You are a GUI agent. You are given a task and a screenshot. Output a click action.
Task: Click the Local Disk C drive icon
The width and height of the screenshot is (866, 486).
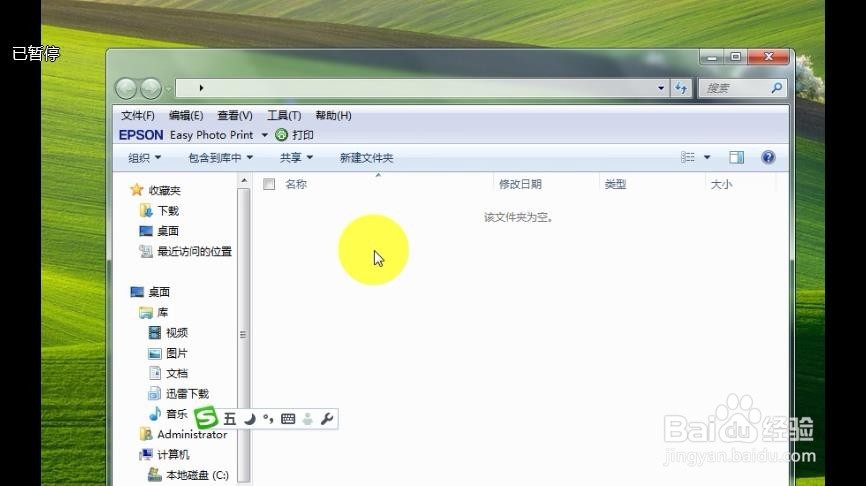pyautogui.click(x=155, y=474)
